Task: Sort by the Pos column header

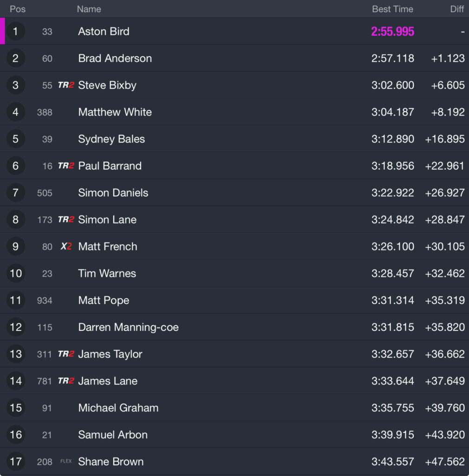Action: (18, 9)
